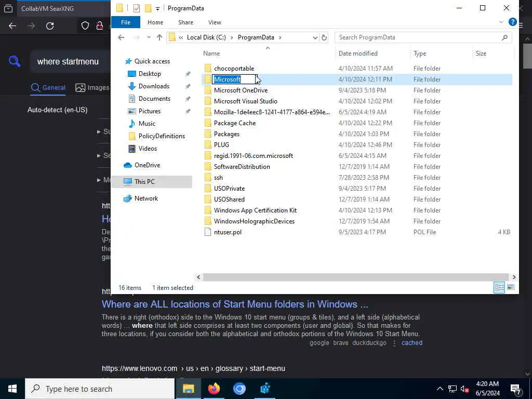Open the Windows Start menu
This screenshot has width=532, height=399.
click(x=12, y=389)
